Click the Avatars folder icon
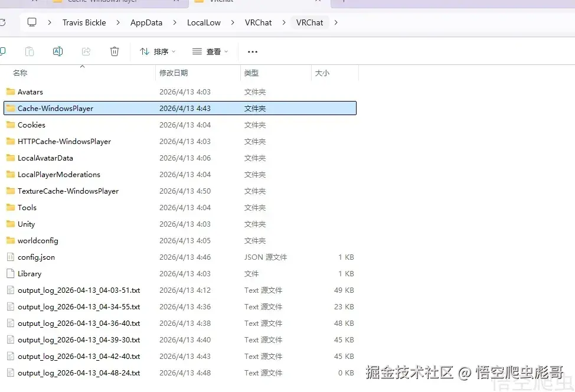575x392 pixels. click(11, 92)
